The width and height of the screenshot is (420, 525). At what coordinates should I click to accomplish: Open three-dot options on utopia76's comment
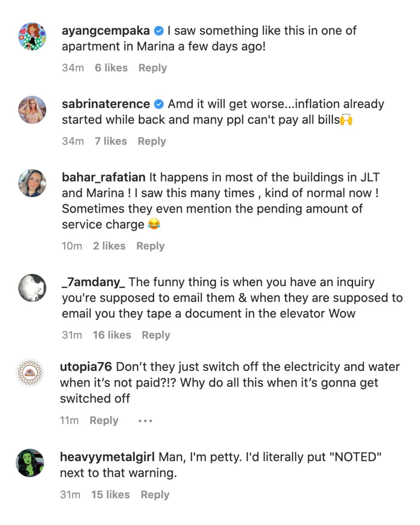[145, 421]
